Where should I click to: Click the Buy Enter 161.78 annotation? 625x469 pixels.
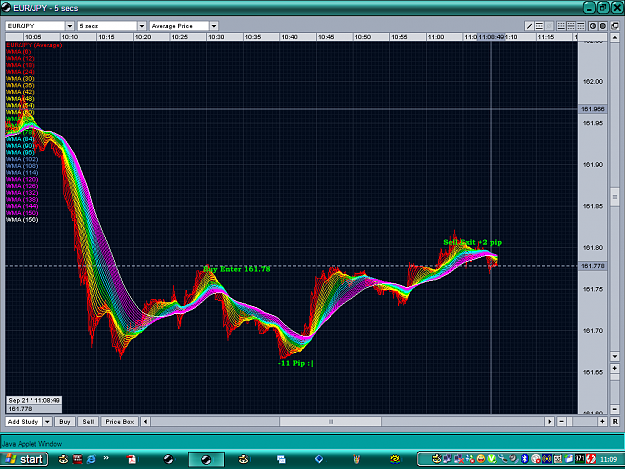237,269
